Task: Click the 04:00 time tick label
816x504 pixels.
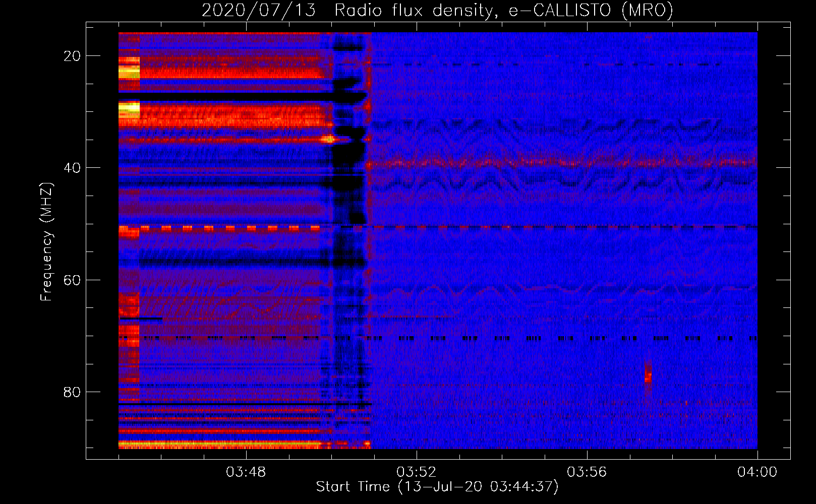Action: pyautogui.click(x=757, y=472)
